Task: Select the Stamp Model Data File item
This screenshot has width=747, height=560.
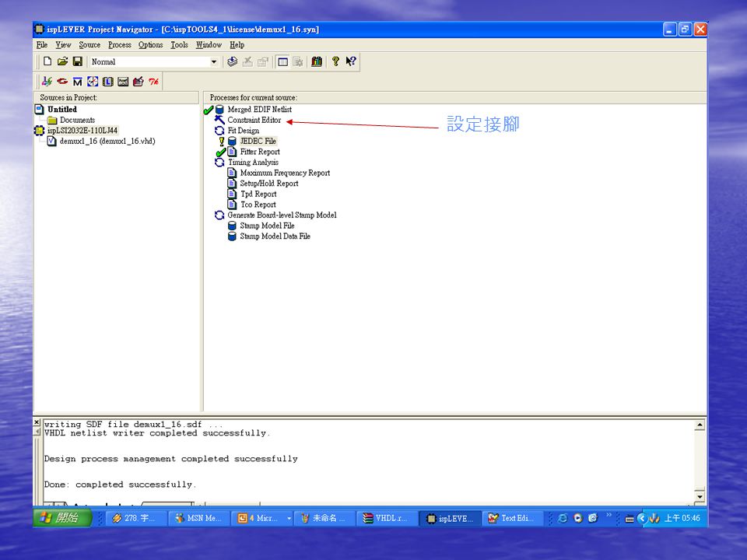Action: [275, 236]
